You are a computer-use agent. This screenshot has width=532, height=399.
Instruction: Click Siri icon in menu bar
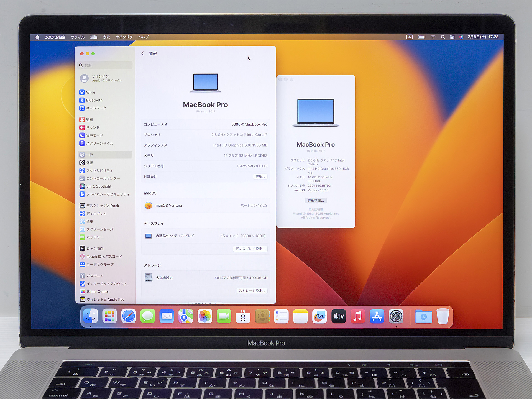point(461,37)
